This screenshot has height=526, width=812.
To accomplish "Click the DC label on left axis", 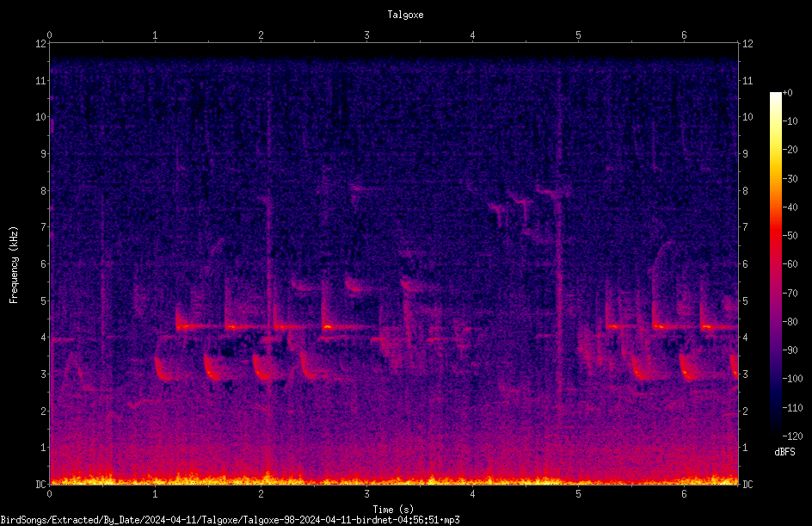I will coord(41,484).
